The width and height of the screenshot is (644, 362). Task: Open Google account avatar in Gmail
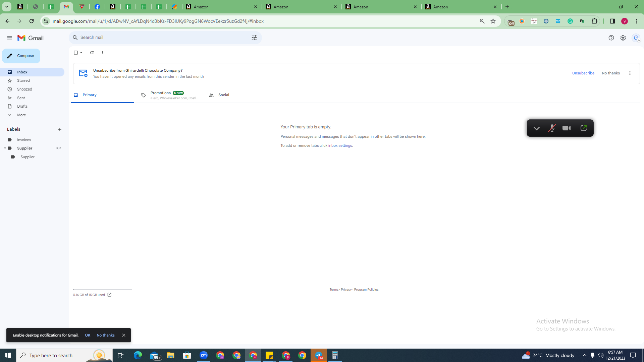click(636, 38)
